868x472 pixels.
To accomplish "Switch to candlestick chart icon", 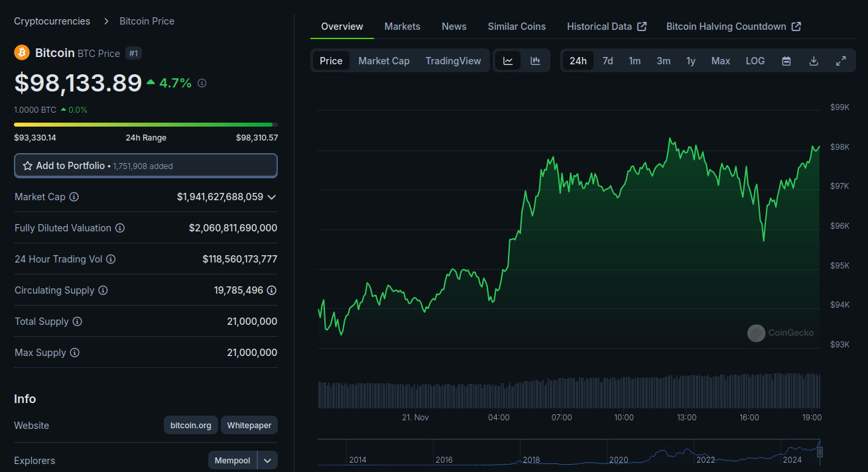I will [x=535, y=61].
